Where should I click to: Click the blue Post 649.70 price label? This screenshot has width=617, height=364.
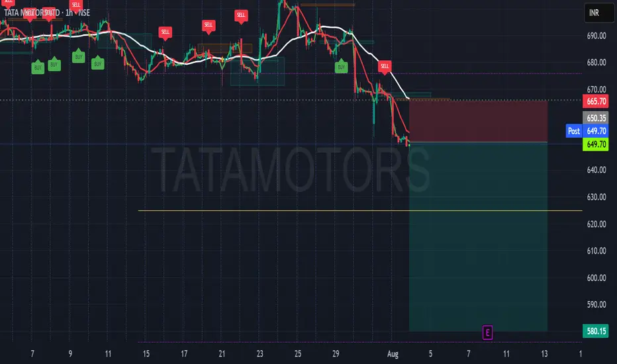pyautogui.click(x=587, y=131)
